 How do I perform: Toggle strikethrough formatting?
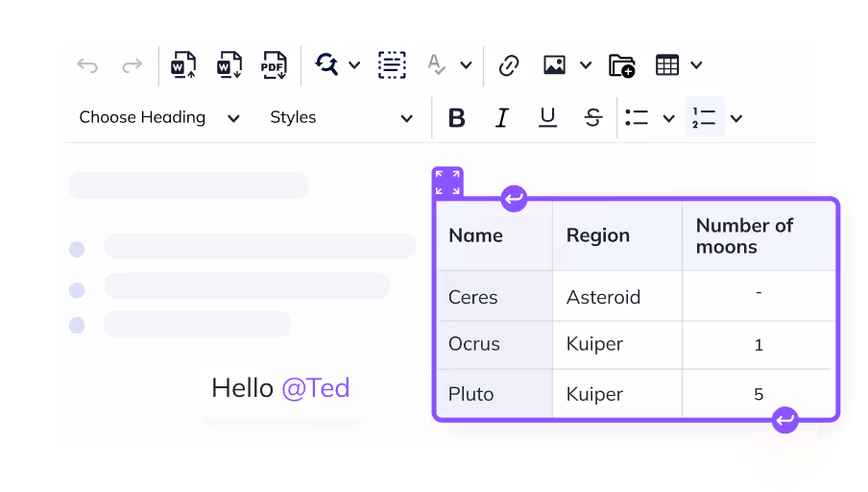pos(593,118)
